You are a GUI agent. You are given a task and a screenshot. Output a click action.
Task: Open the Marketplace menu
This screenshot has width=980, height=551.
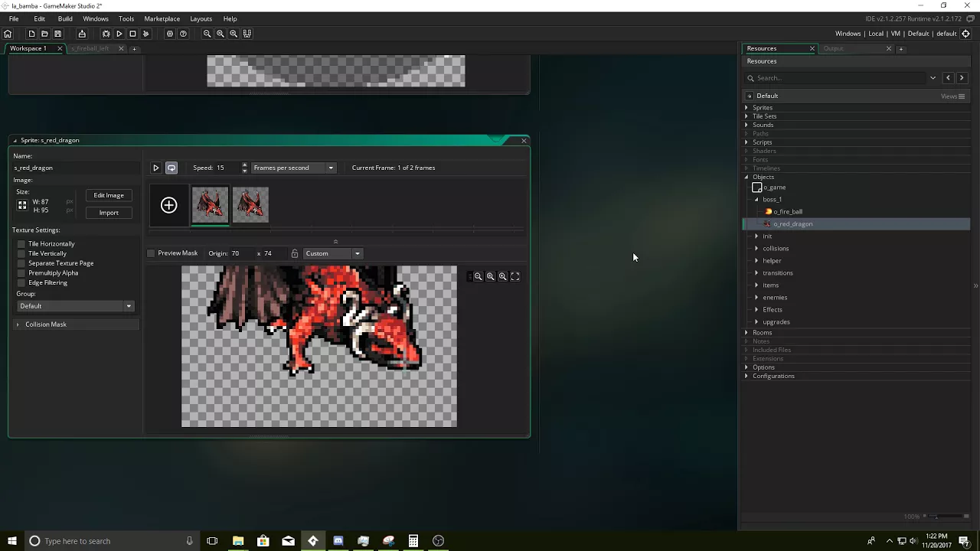(162, 18)
